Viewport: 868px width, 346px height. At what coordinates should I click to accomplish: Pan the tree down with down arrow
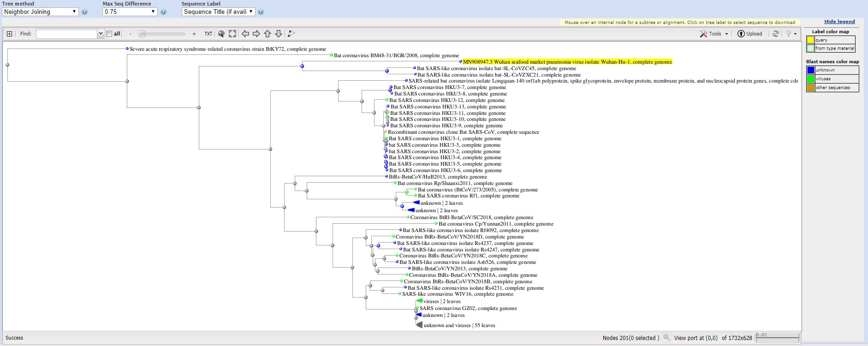[x=279, y=34]
